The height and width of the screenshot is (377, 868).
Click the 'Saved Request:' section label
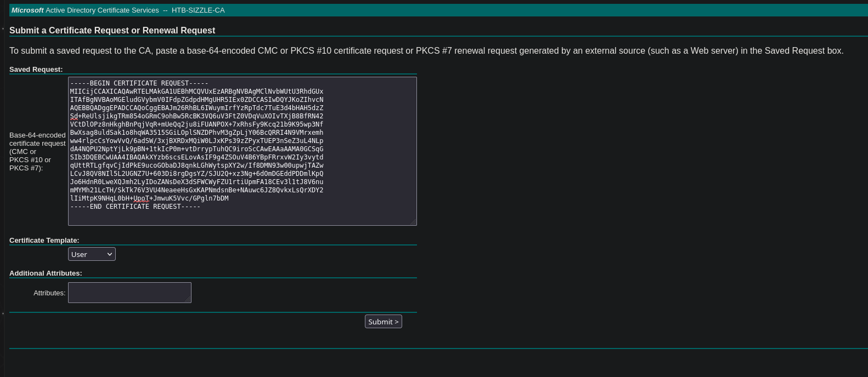tap(36, 70)
